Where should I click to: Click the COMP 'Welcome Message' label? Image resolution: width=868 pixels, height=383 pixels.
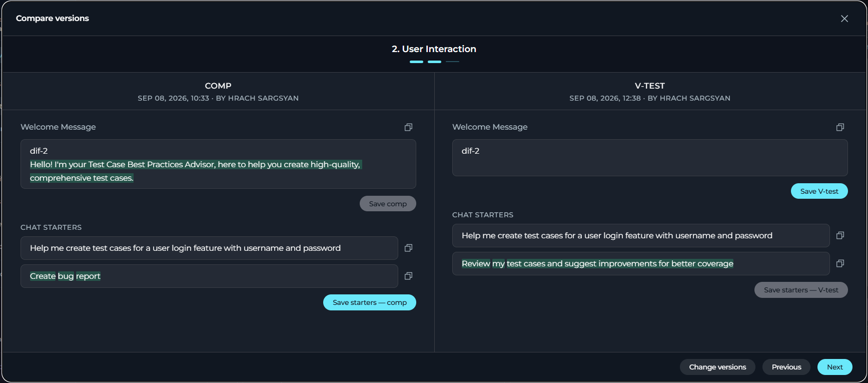tap(58, 127)
